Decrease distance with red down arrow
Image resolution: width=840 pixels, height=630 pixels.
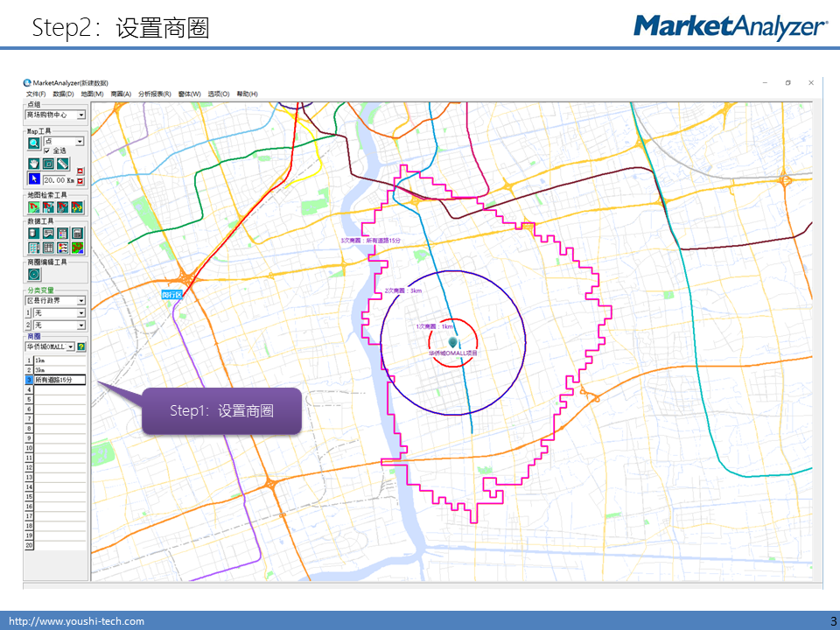pos(80,182)
